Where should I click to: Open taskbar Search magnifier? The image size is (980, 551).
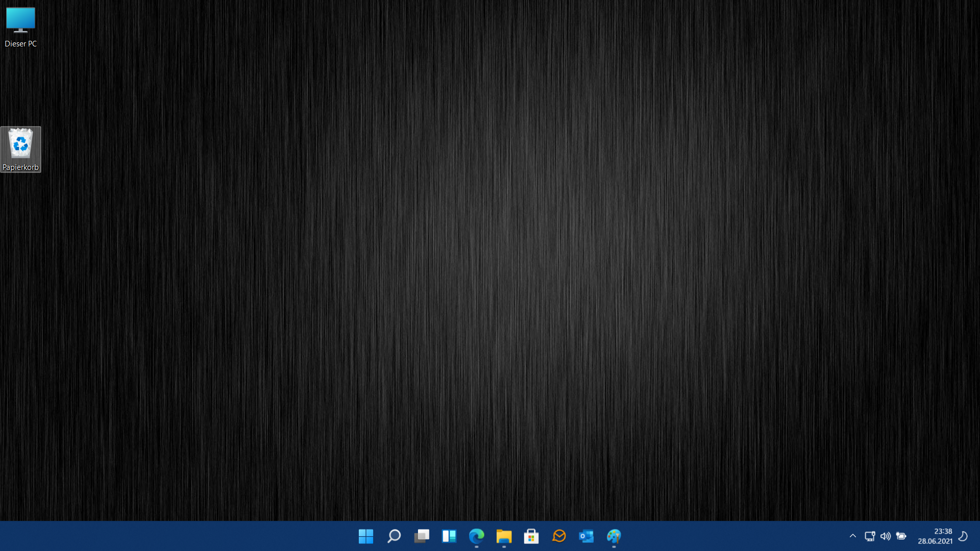coord(394,536)
